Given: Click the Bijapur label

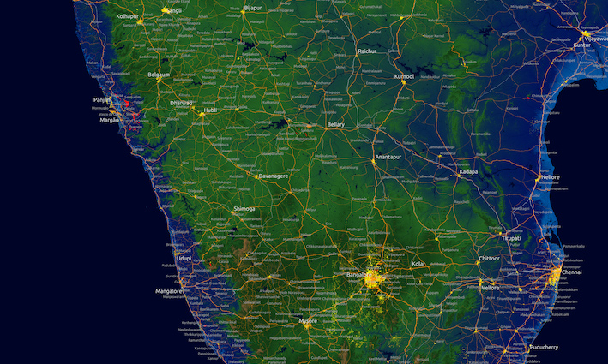Looking at the screenshot, I should pos(252,8).
